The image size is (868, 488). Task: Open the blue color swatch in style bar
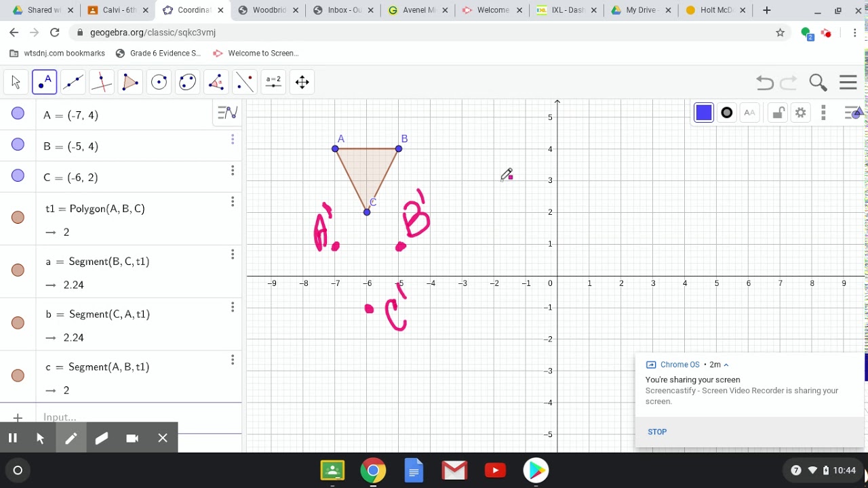click(x=704, y=113)
